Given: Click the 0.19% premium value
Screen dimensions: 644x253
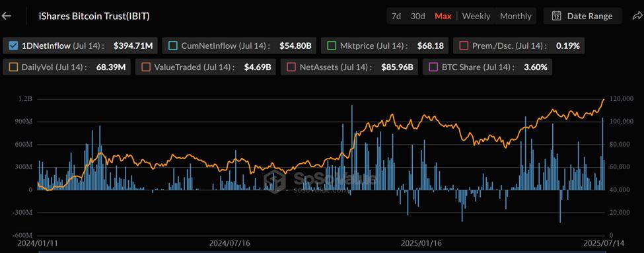Looking at the screenshot, I should pos(567,46).
